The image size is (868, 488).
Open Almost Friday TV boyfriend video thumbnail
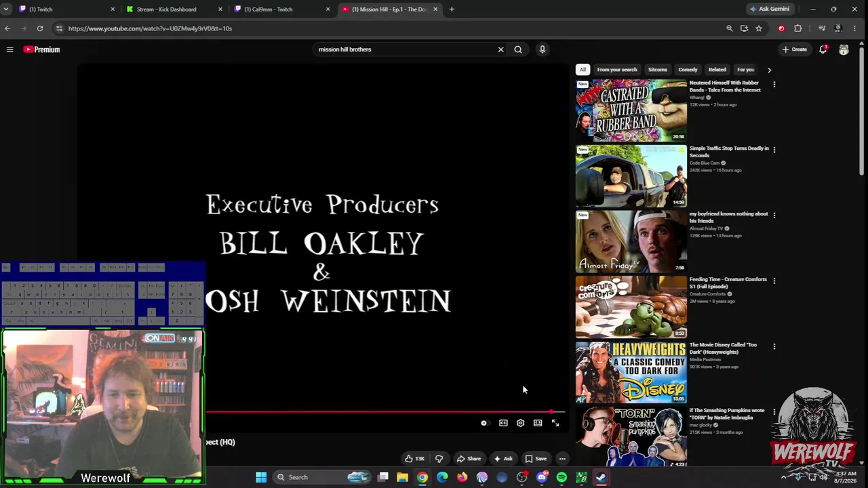pyautogui.click(x=631, y=241)
